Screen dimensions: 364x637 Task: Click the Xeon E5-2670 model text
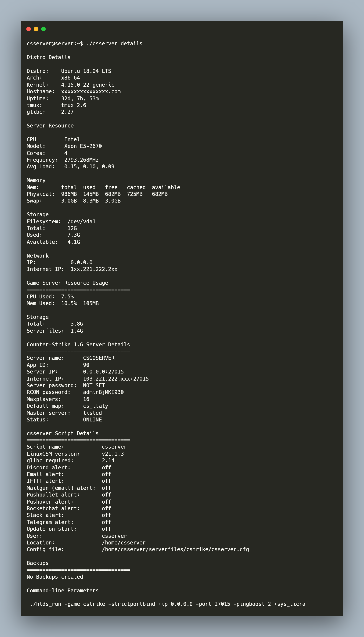pos(83,146)
